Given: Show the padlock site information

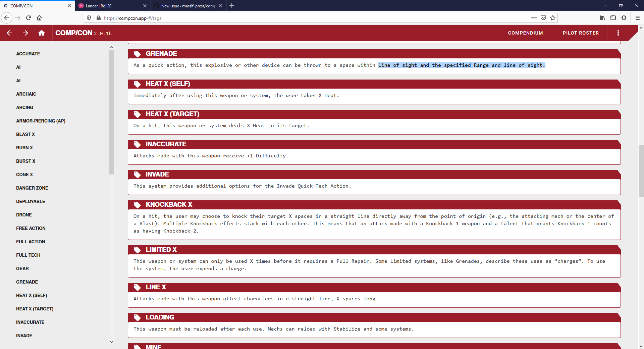Looking at the screenshot, I should 98,18.
